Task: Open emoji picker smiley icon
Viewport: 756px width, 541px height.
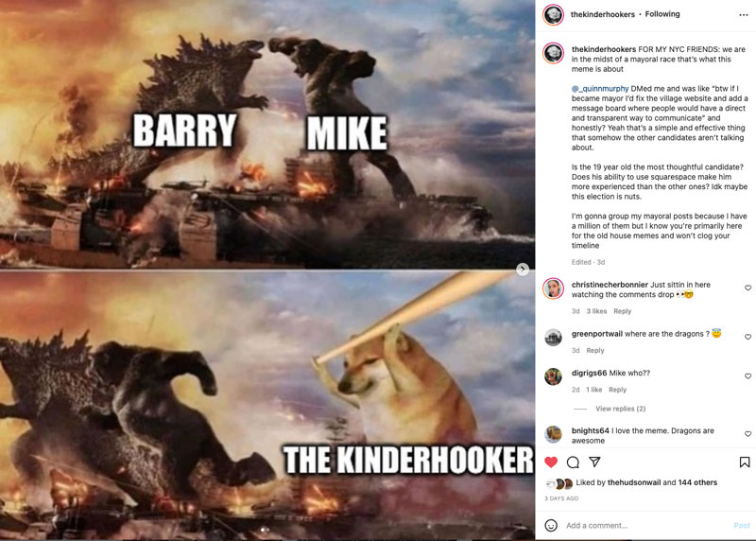Action: [551, 525]
